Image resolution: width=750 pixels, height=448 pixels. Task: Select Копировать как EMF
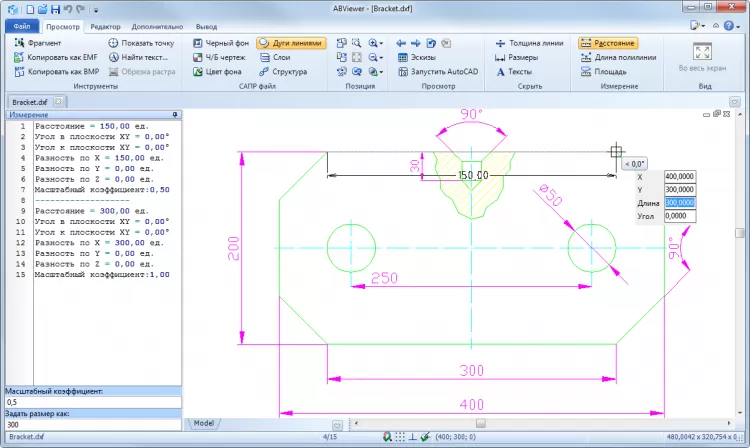56,57
